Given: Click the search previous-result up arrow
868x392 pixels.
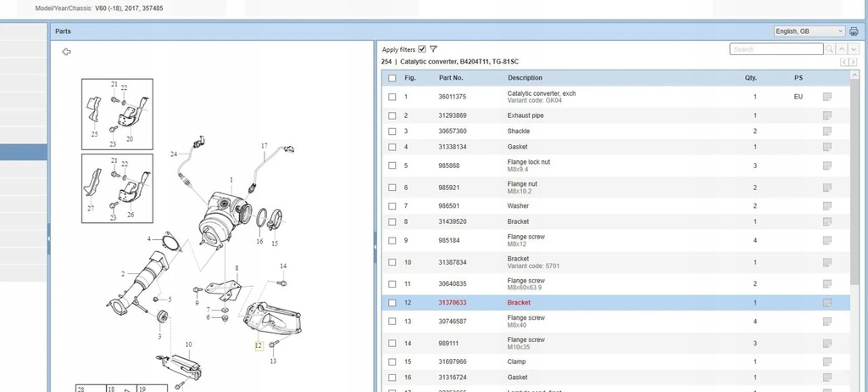Looking at the screenshot, I should 842,49.
